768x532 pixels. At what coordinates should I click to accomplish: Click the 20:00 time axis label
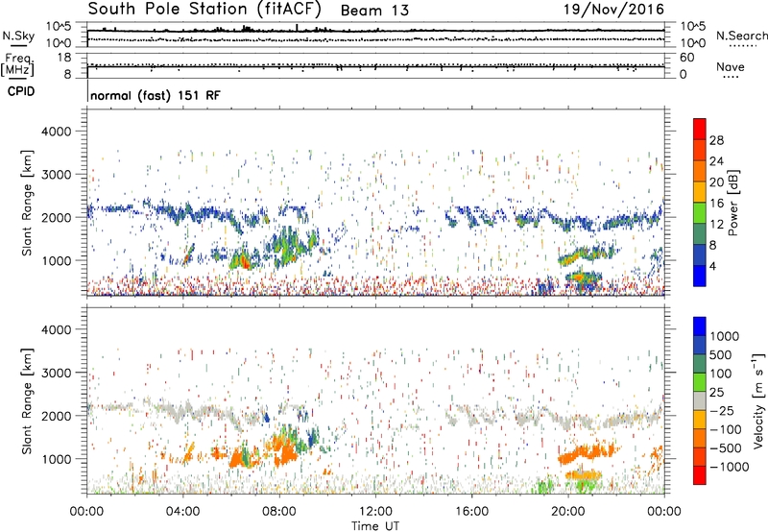pos(568,512)
